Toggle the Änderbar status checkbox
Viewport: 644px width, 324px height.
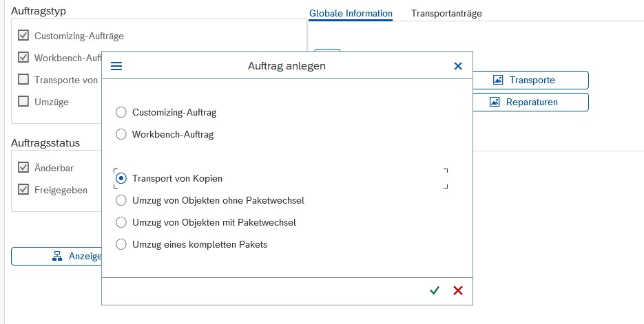(x=23, y=167)
